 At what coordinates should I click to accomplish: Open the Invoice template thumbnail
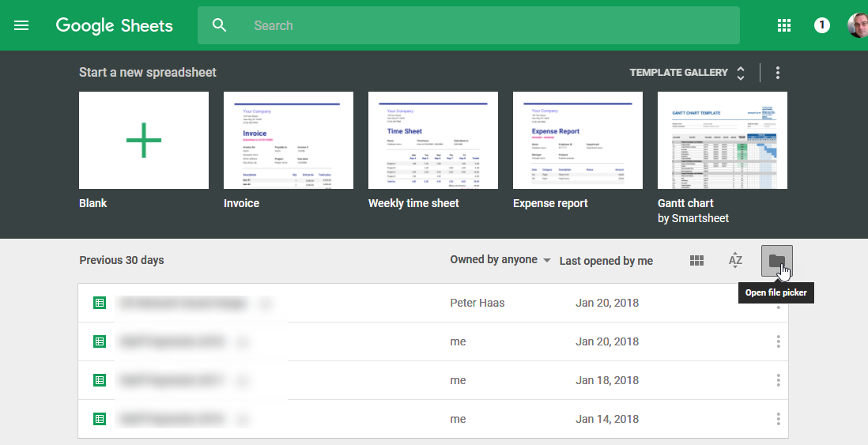coord(289,141)
